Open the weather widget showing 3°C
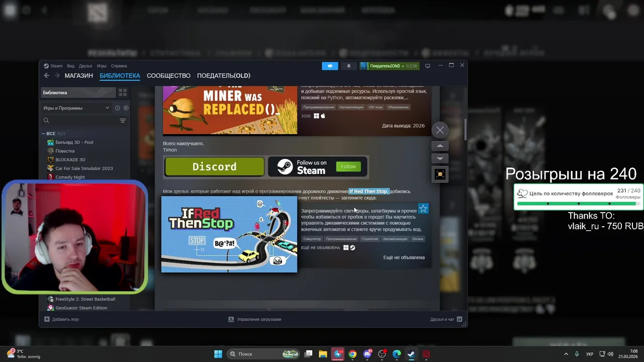The height and width of the screenshot is (362, 644). pos(23,354)
